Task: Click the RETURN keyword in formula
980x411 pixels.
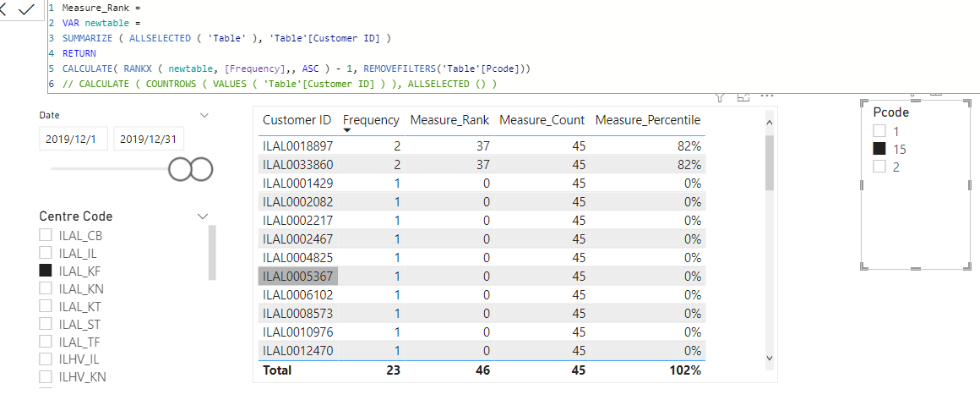Action: pyautogui.click(x=79, y=53)
